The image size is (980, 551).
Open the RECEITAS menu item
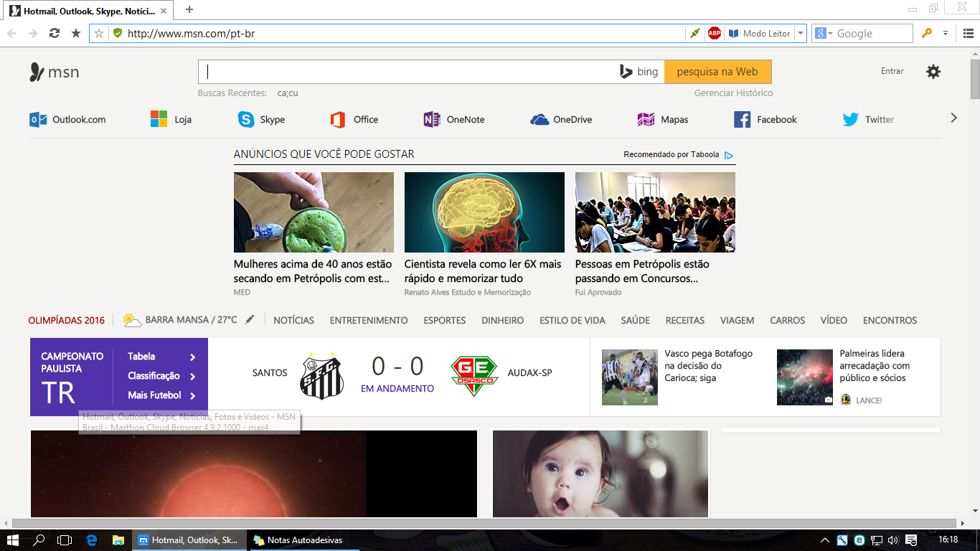pos(685,321)
